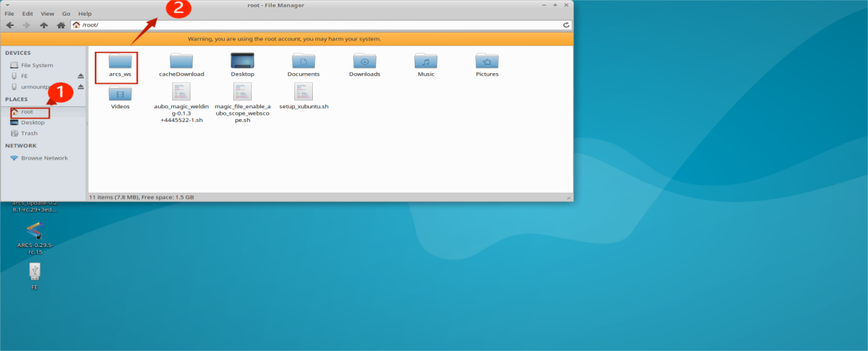The image size is (868, 351).
Task: Open the Go menu
Action: click(66, 14)
